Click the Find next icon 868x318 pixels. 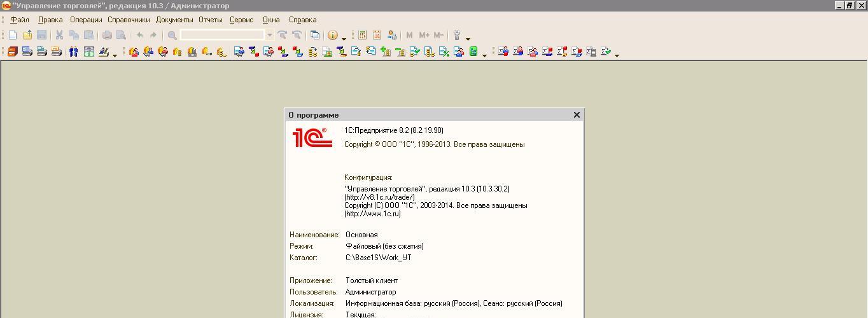click(282, 35)
